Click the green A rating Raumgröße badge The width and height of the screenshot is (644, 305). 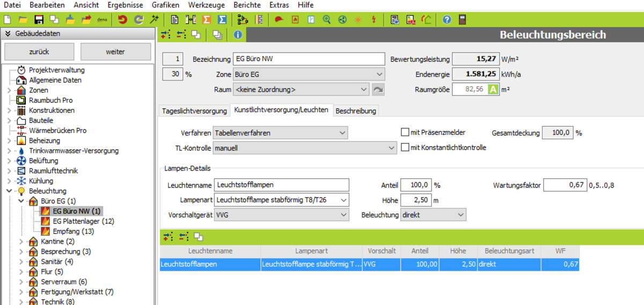tap(493, 90)
